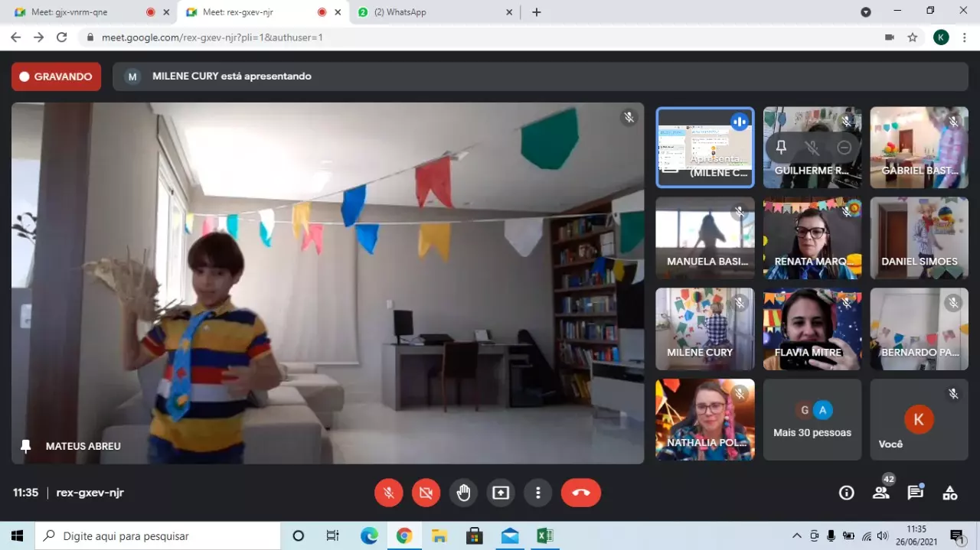Mute Guilherme's microphone on his tile
The image size is (980, 550).
[x=812, y=148]
